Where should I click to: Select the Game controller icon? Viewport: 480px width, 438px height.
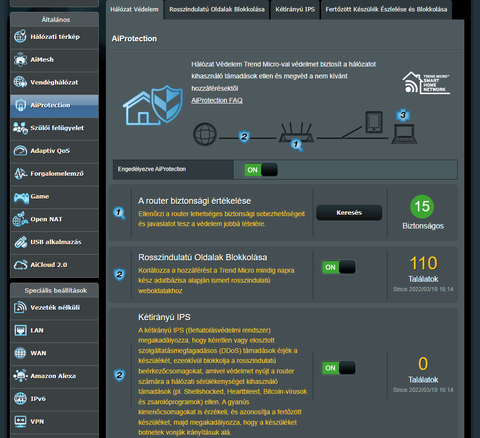point(21,197)
